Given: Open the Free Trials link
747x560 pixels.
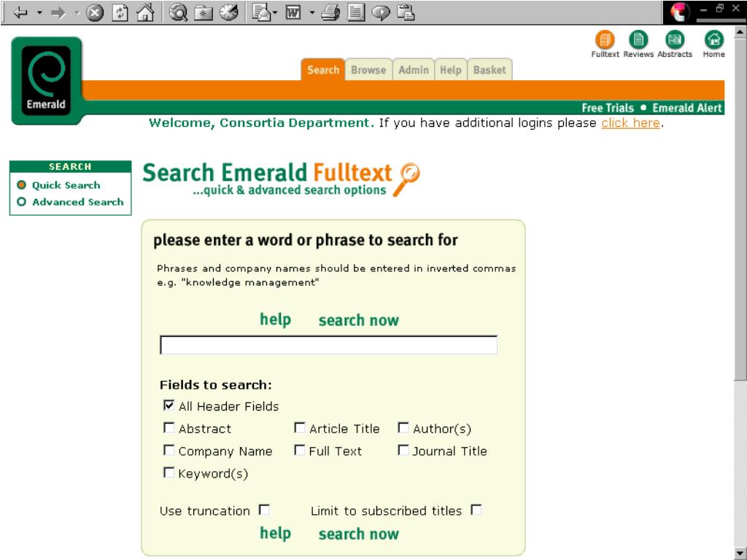Looking at the screenshot, I should (608, 108).
